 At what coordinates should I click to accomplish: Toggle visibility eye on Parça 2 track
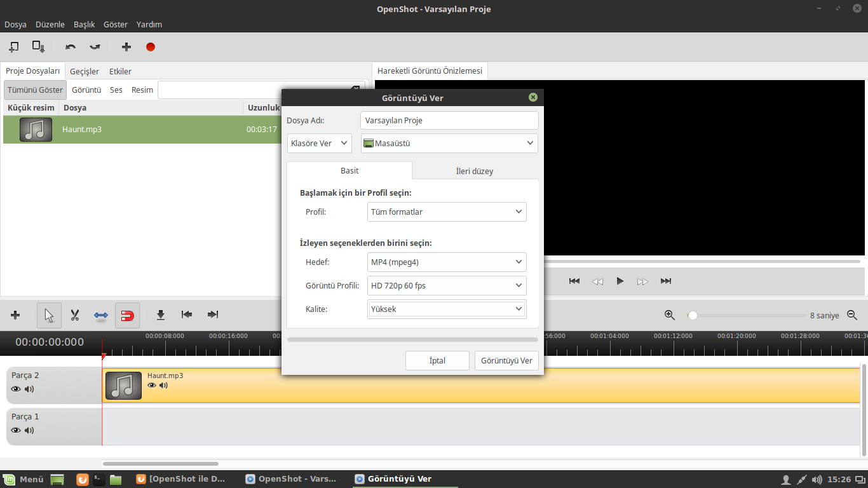point(16,389)
